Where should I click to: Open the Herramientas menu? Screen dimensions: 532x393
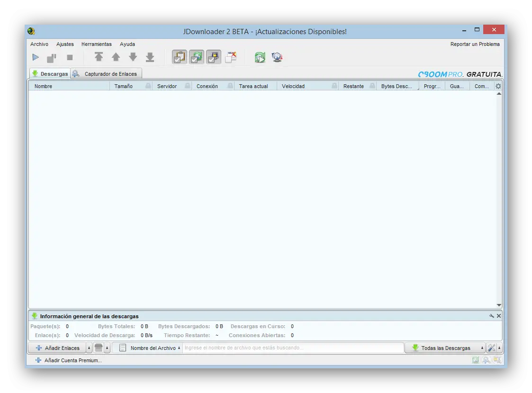pyautogui.click(x=96, y=44)
